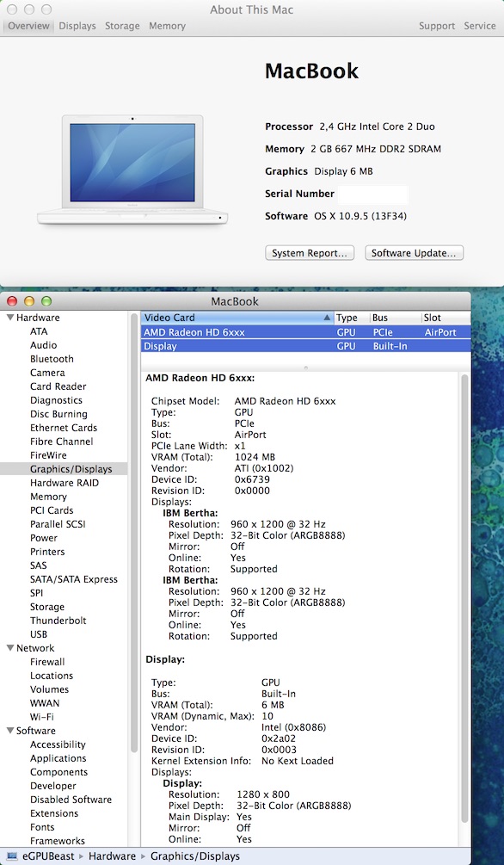The image size is (504, 865).
Task: Select Thunderbolt in the sidebar
Action: [58, 621]
